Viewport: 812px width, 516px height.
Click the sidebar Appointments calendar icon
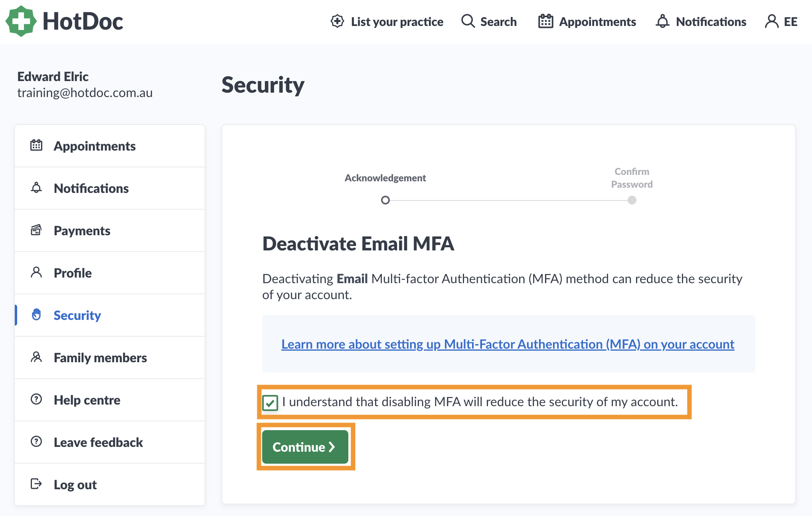click(36, 145)
